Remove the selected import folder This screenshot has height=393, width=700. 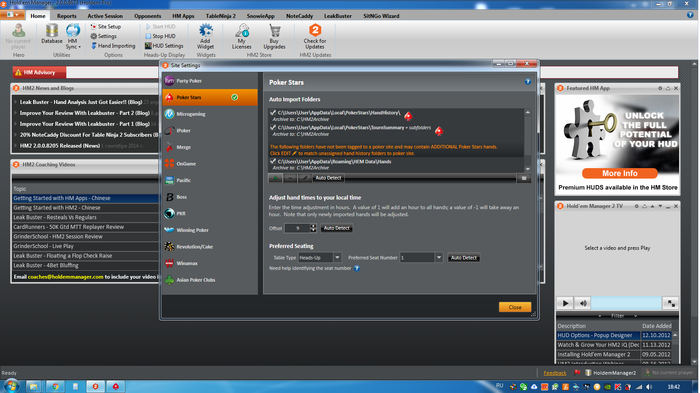click(290, 178)
